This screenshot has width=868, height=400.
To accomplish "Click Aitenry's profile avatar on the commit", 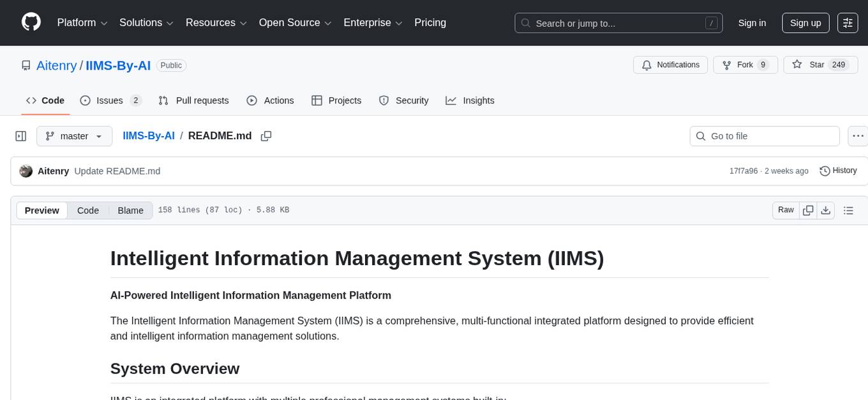I will pos(26,171).
